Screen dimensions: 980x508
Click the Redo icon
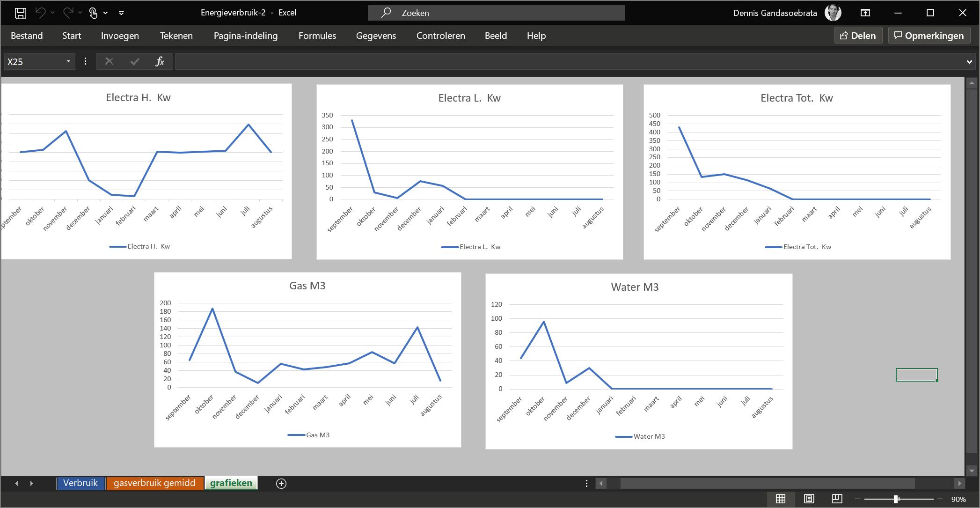[x=68, y=13]
